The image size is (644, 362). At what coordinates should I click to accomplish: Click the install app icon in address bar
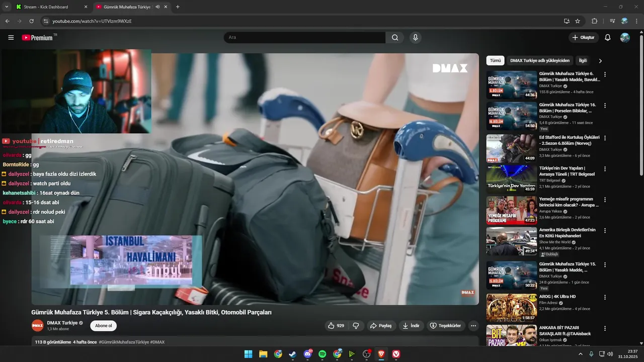click(567, 21)
